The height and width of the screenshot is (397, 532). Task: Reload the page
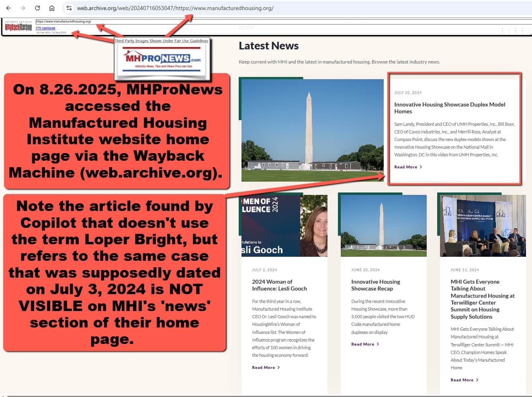coord(37,8)
